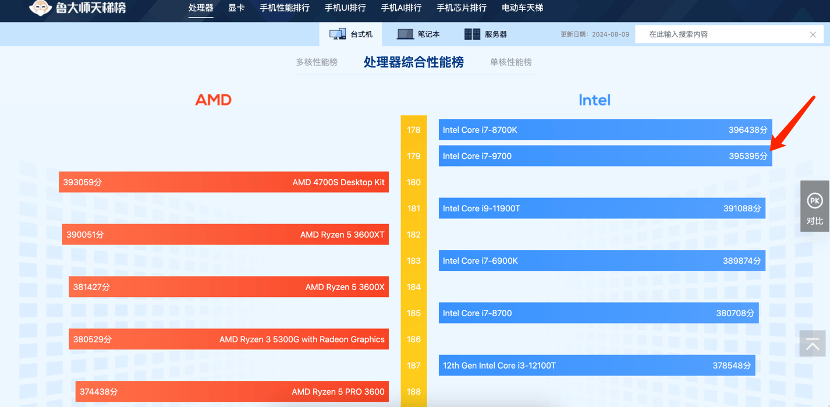Open the AMD Ryzen 5 PRO 3600 bar
The width and height of the screenshot is (830, 408).
point(232,392)
